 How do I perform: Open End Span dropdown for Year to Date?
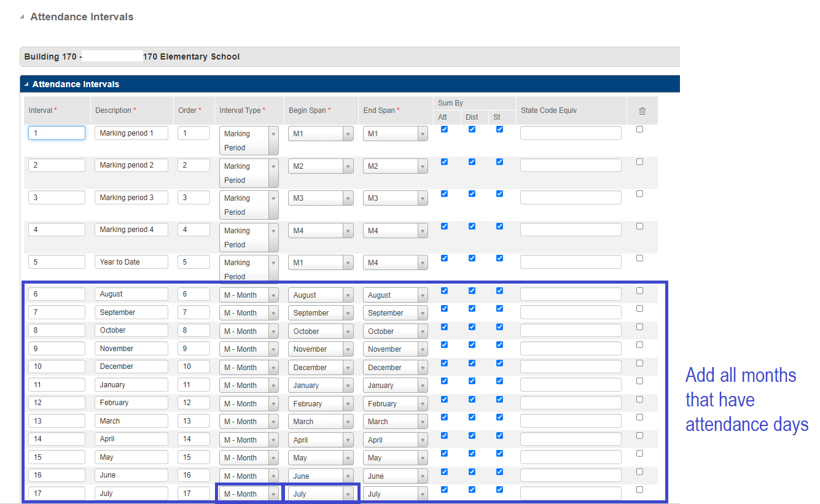click(395, 263)
